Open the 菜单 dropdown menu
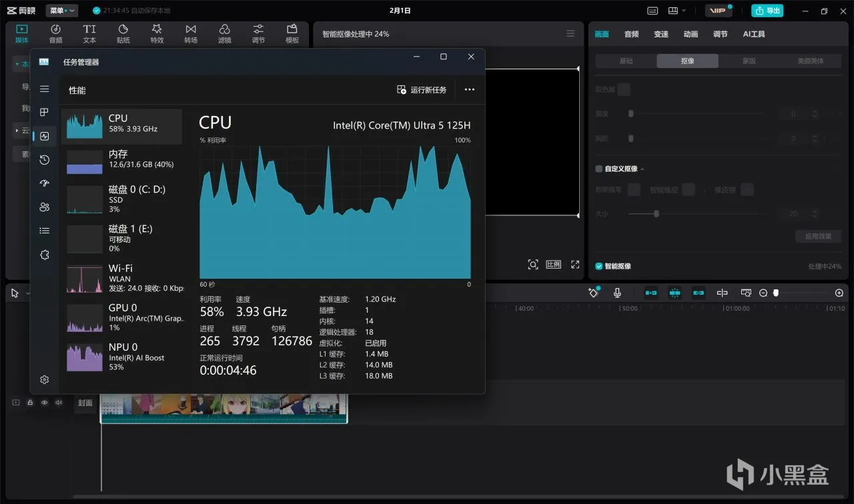Image resolution: width=854 pixels, height=504 pixels. (62, 11)
